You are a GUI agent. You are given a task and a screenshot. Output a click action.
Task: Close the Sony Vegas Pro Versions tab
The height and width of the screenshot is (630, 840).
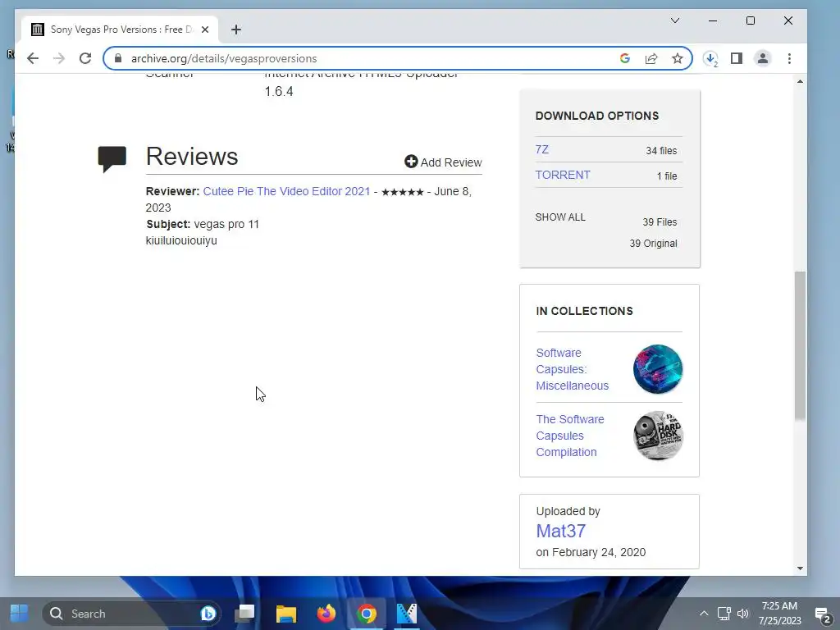[205, 30]
